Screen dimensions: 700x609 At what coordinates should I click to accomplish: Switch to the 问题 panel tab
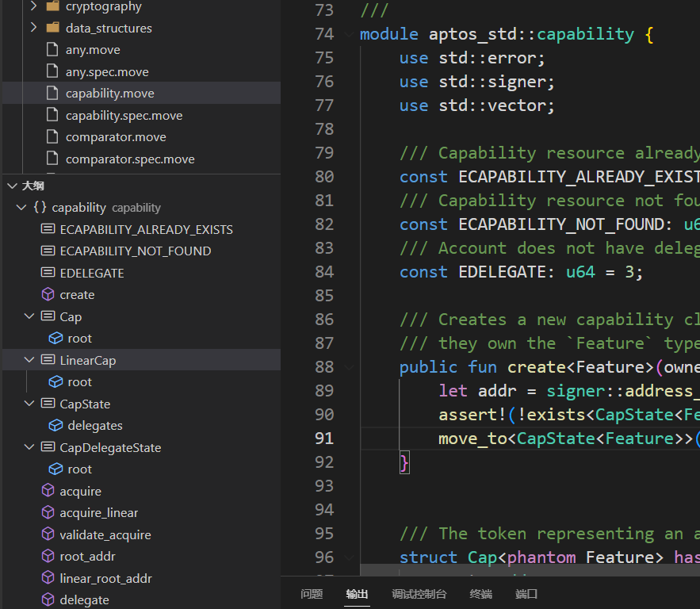tap(312, 594)
